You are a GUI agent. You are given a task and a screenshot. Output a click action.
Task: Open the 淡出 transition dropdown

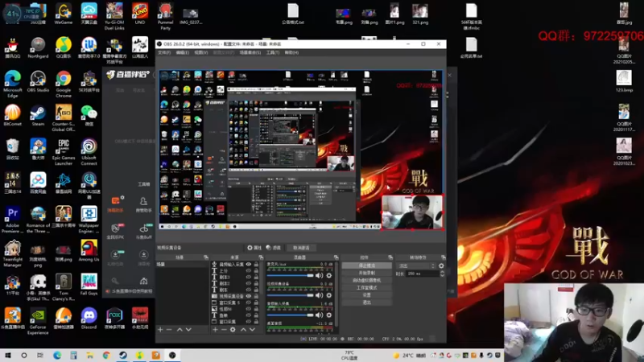point(416,265)
